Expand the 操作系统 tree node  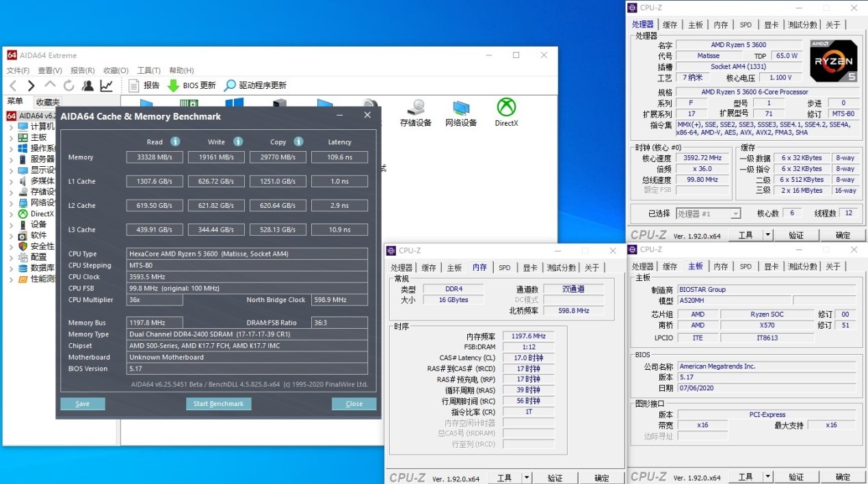[11, 148]
